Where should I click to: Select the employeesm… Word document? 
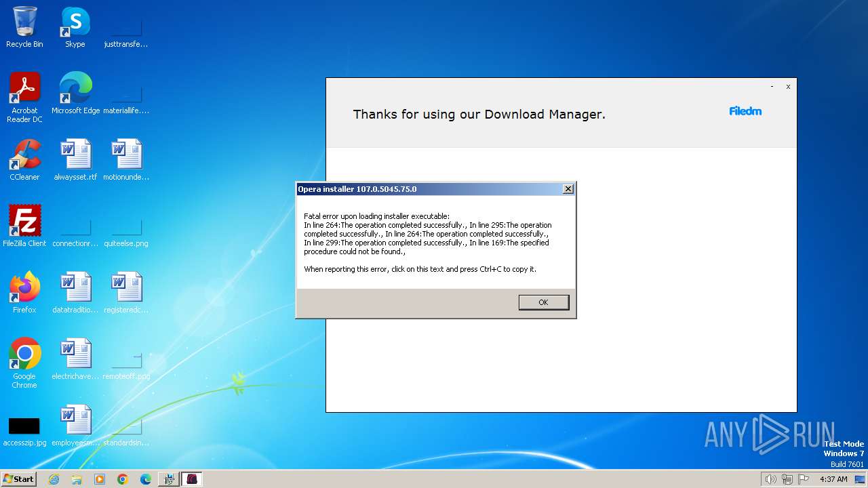pyautogui.click(x=75, y=426)
